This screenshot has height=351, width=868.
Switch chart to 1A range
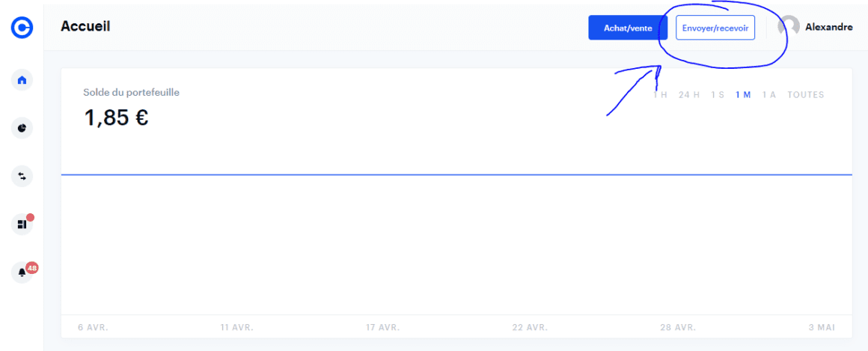pyautogui.click(x=769, y=95)
